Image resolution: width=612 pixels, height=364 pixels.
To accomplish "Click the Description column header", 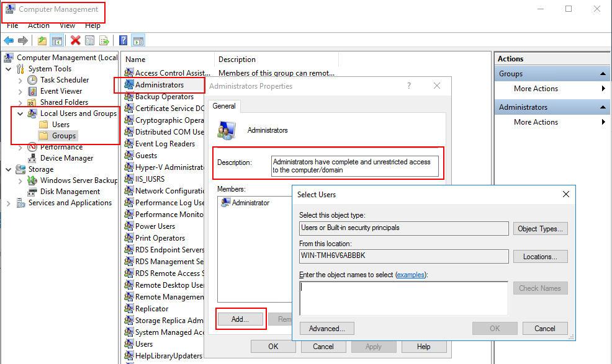I will point(276,60).
